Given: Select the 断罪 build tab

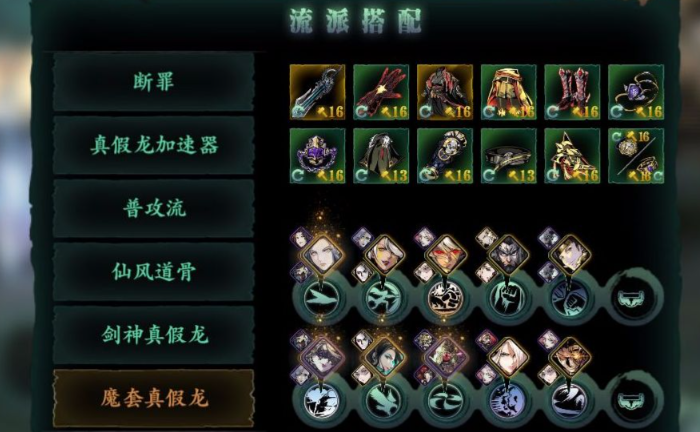Looking at the screenshot, I should (x=154, y=82).
